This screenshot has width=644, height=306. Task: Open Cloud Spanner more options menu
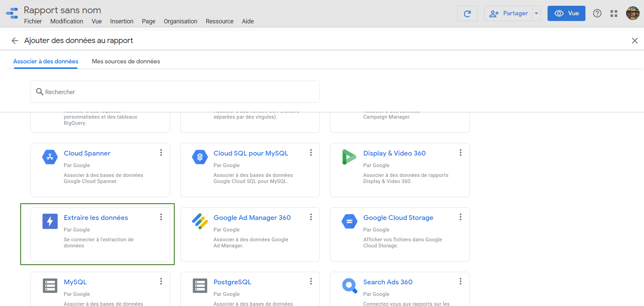coord(161,152)
